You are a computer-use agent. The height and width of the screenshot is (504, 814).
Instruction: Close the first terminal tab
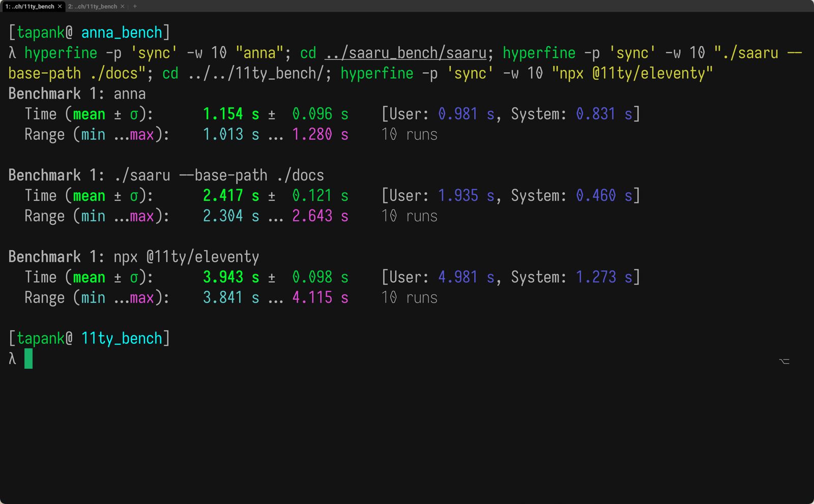click(x=59, y=7)
